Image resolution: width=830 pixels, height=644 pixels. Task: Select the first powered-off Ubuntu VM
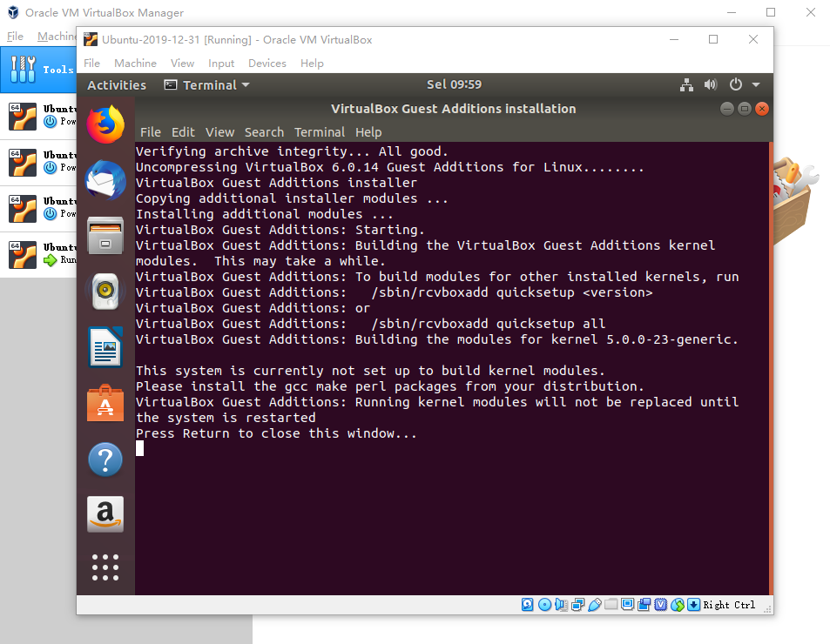[x=38, y=117]
